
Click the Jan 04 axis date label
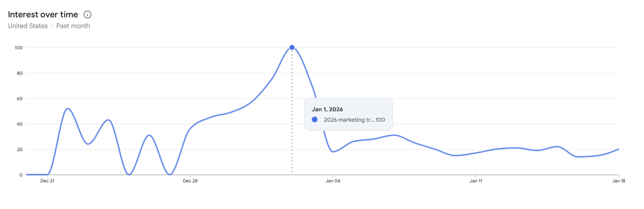pos(333,181)
